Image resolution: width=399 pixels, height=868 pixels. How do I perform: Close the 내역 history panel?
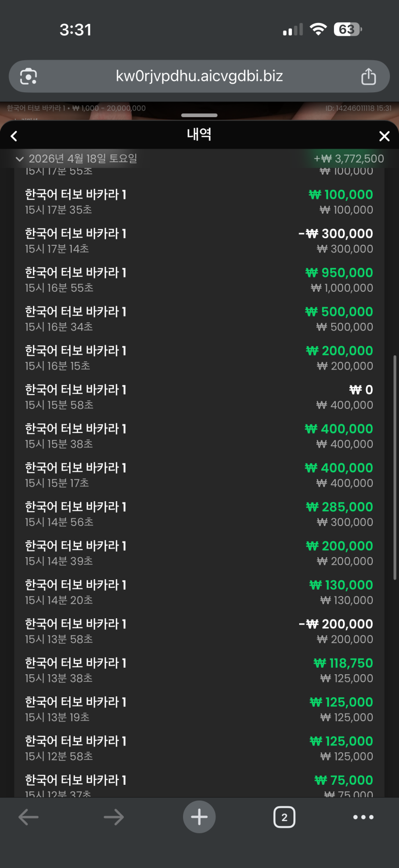coord(384,136)
